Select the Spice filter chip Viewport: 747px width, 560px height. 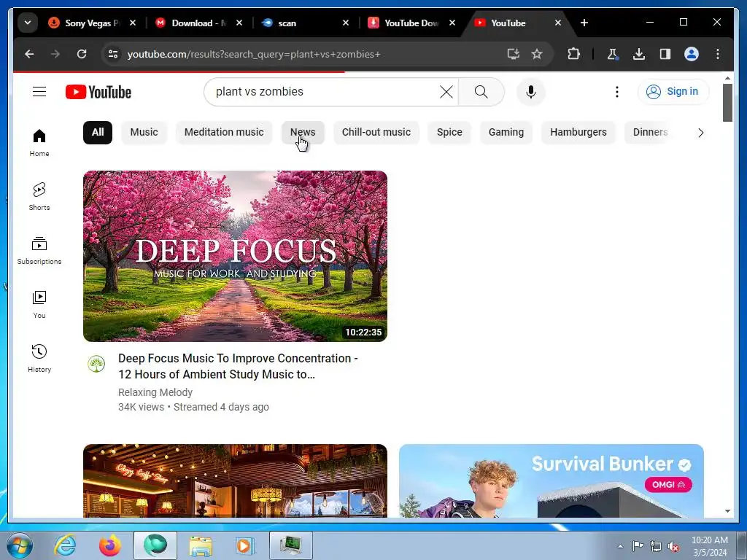pos(449,133)
